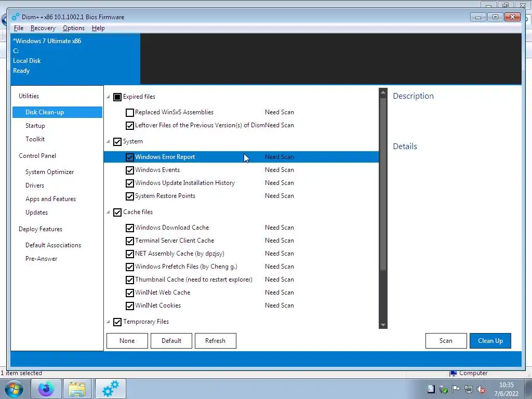Uncheck Windows Events checkbox

[129, 170]
